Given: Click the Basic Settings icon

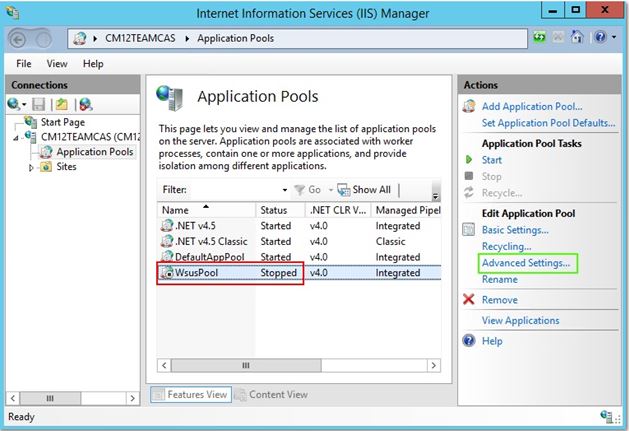Looking at the screenshot, I should pos(469,230).
